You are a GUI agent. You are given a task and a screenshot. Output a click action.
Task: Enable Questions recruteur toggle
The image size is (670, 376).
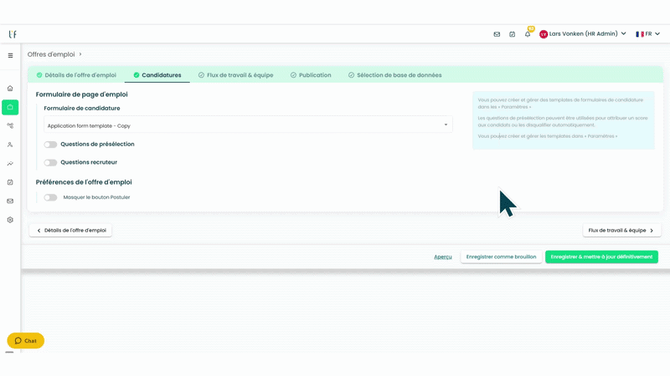pyautogui.click(x=50, y=162)
